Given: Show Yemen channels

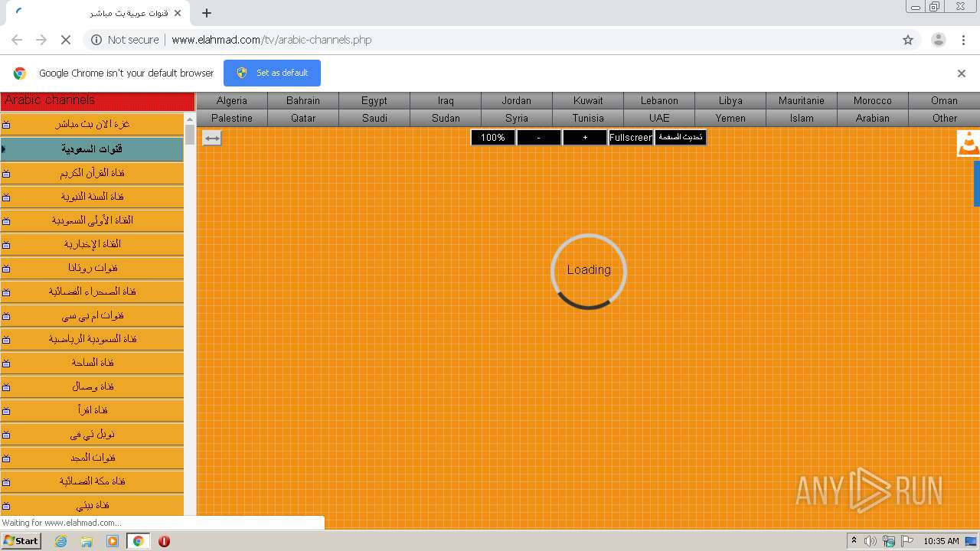Looking at the screenshot, I should [x=730, y=118].
